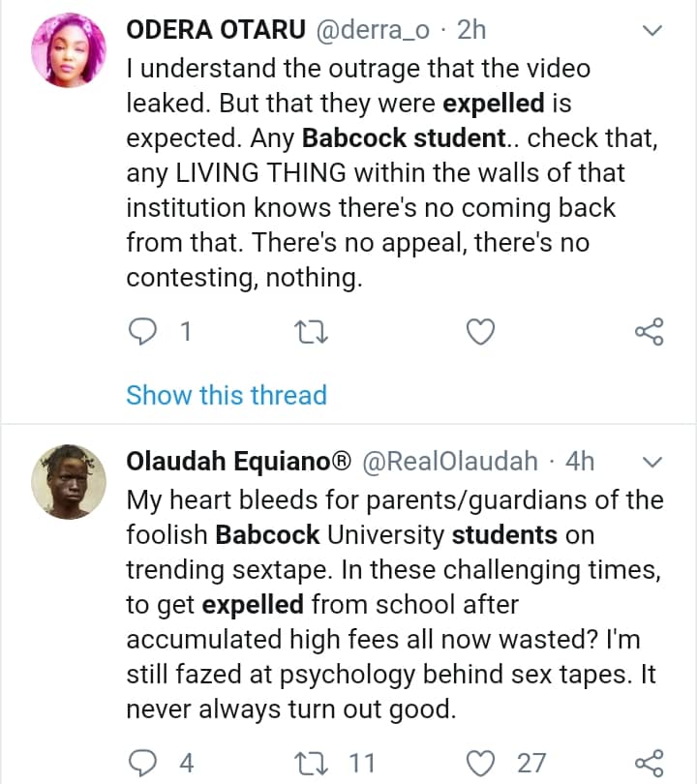
Task: Reply to ODERA OTARU's tweet
Action: coord(143,333)
